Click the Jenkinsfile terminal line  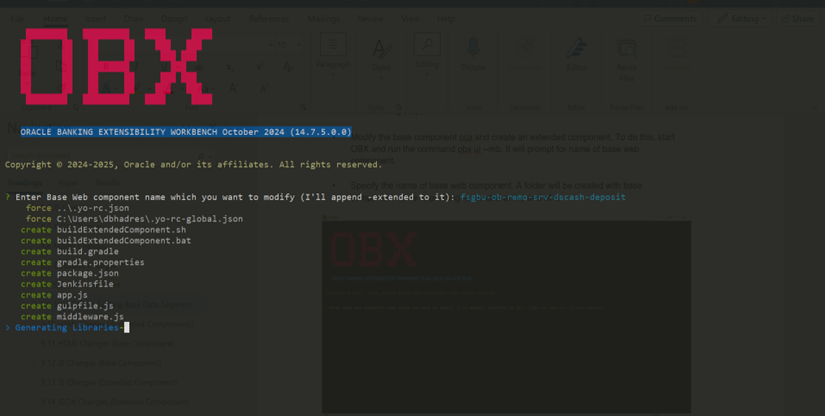pyautogui.click(x=67, y=284)
